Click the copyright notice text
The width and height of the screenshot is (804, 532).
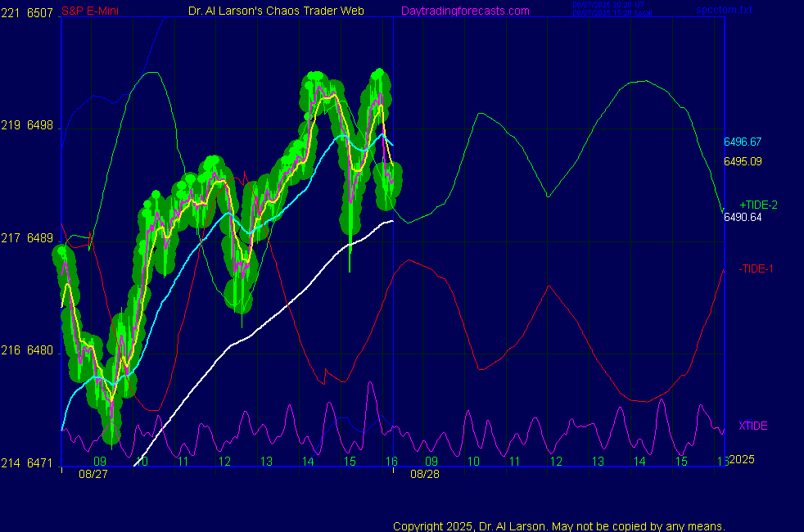click(559, 526)
